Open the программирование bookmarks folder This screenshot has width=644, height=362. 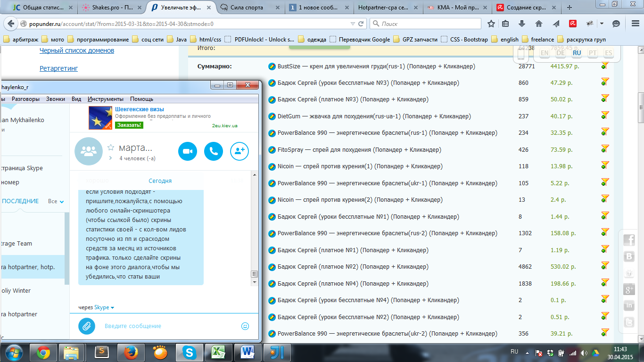[98, 40]
